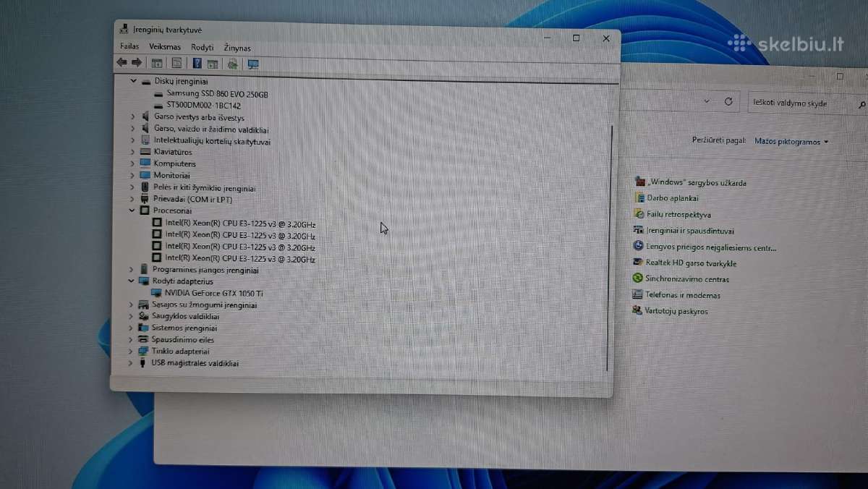
Task: Click the Control Panel refresh button
Action: 728,101
